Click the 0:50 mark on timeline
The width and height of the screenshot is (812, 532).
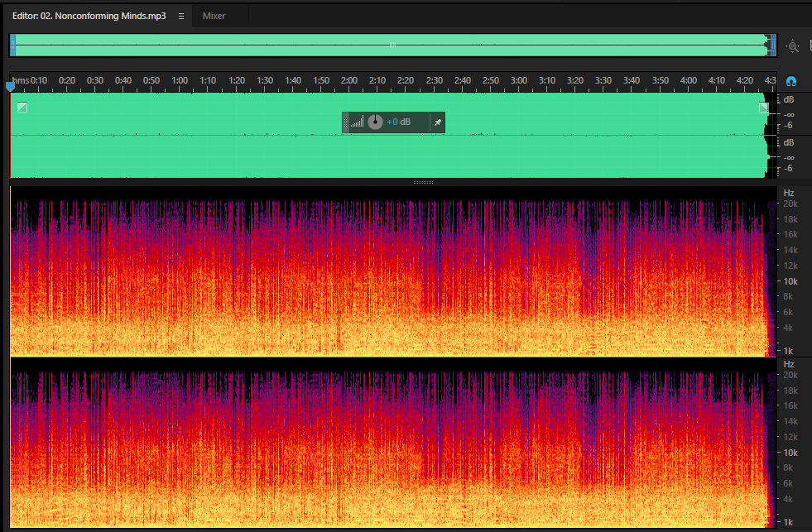click(151, 80)
